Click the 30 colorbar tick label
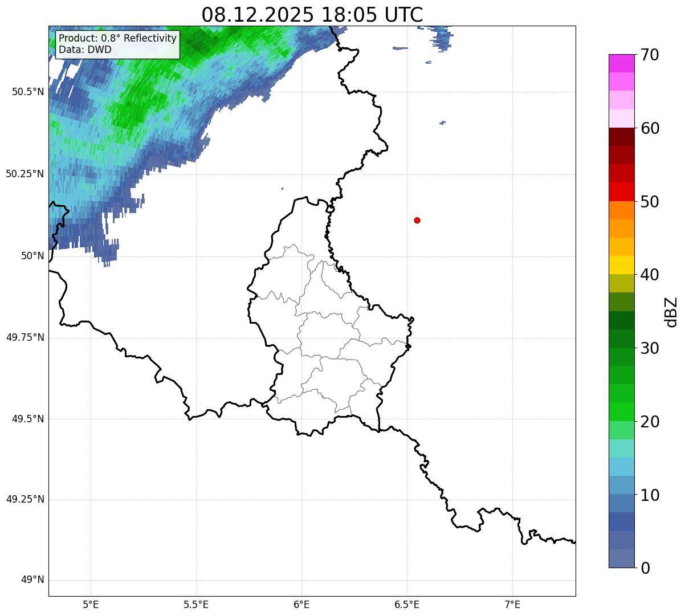Viewport: 685px width, 616px height. click(x=650, y=348)
